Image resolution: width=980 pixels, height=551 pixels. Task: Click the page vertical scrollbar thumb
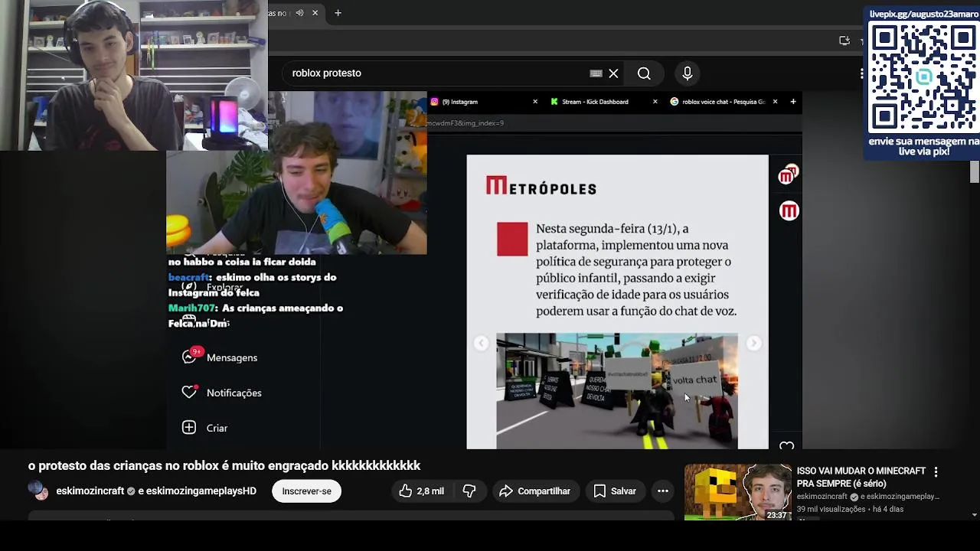(975, 173)
